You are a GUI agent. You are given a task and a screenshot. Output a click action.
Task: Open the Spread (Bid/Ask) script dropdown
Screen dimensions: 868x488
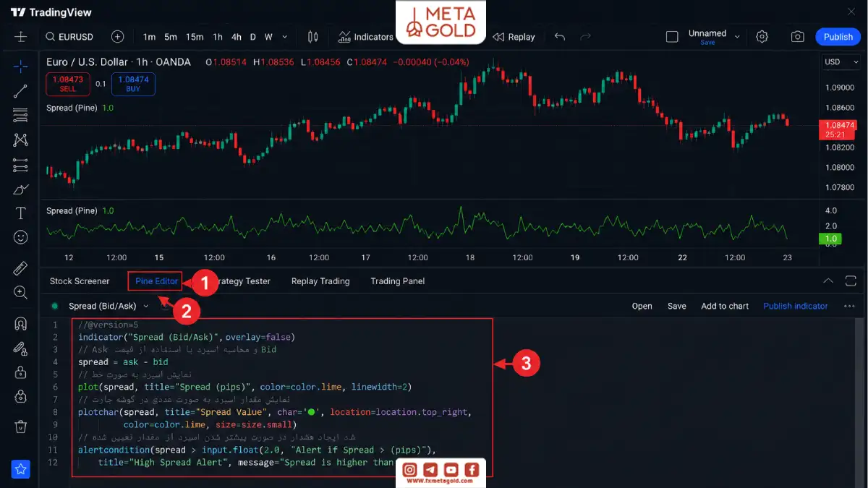coord(109,306)
